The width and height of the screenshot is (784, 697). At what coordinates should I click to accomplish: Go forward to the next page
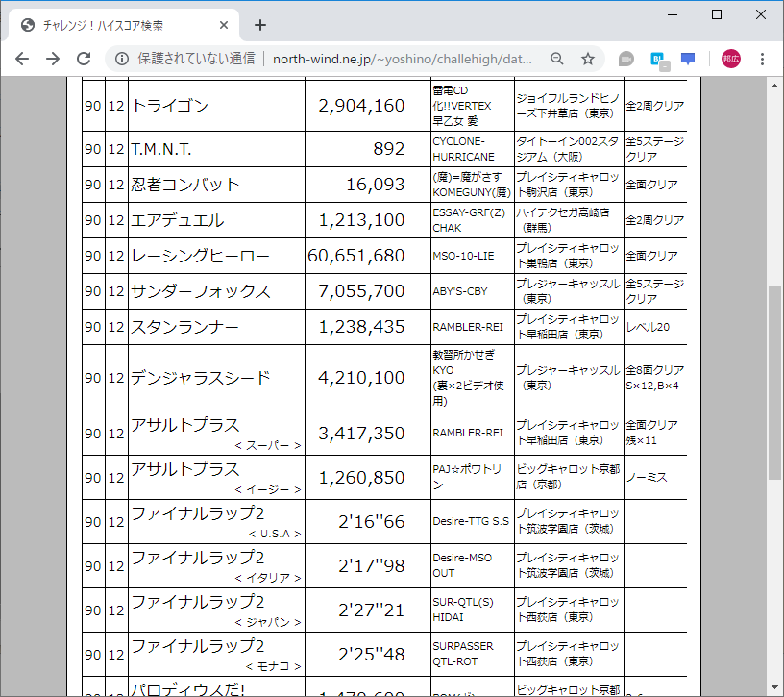click(53, 59)
